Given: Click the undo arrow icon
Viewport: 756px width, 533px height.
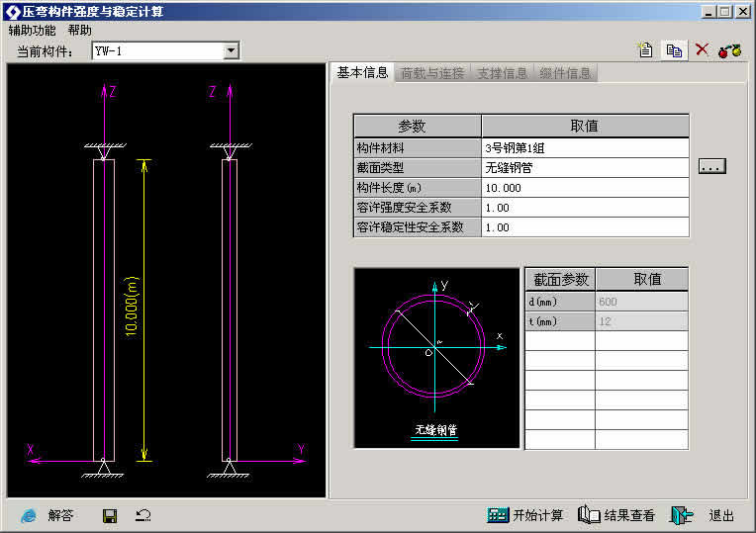Looking at the screenshot, I should [x=143, y=515].
